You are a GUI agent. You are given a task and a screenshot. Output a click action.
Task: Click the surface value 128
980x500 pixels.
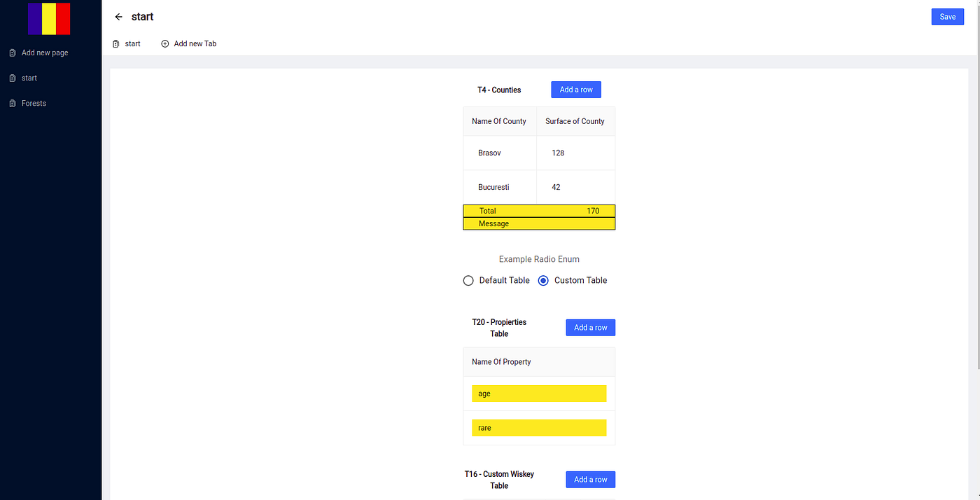pos(558,153)
